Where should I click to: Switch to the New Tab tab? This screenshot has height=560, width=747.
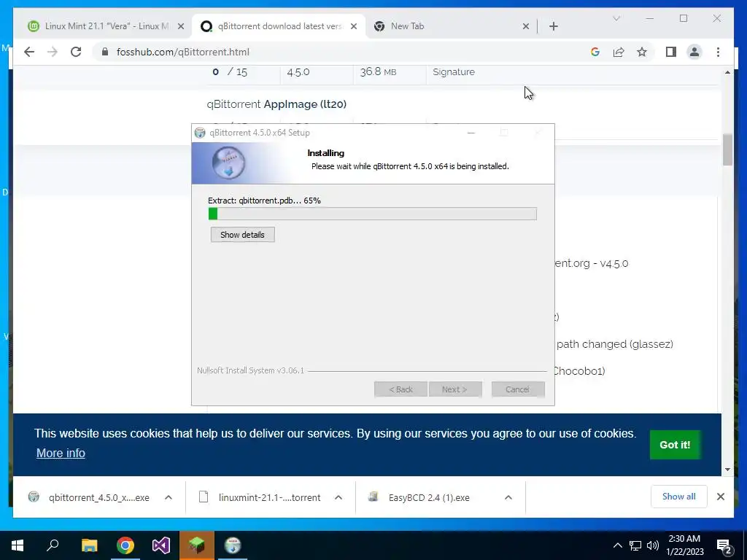pyautogui.click(x=452, y=26)
